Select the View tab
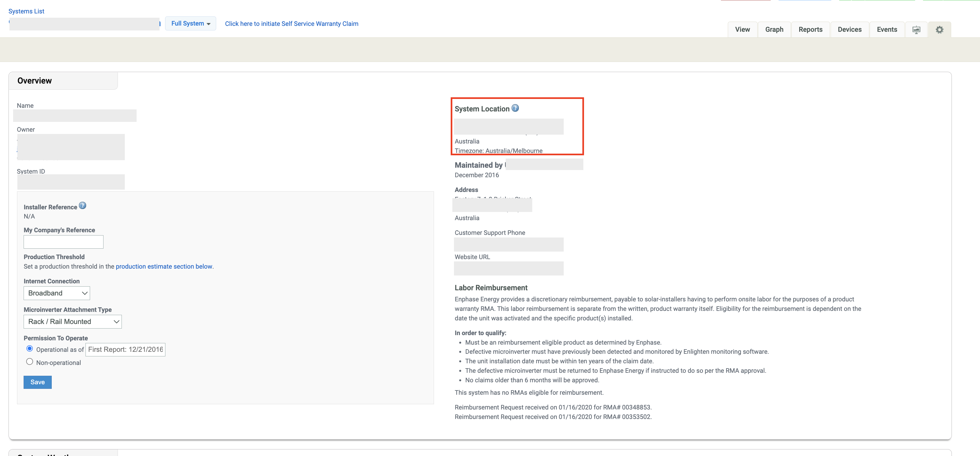 click(742, 29)
